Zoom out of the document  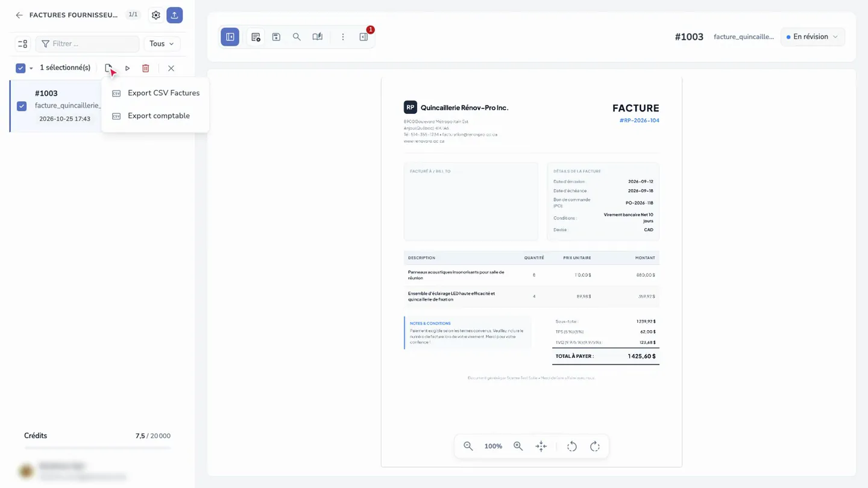[x=468, y=446]
